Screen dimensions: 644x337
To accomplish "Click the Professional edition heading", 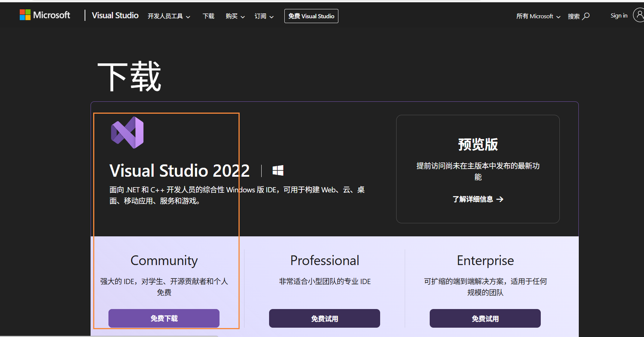I will pyautogui.click(x=325, y=261).
